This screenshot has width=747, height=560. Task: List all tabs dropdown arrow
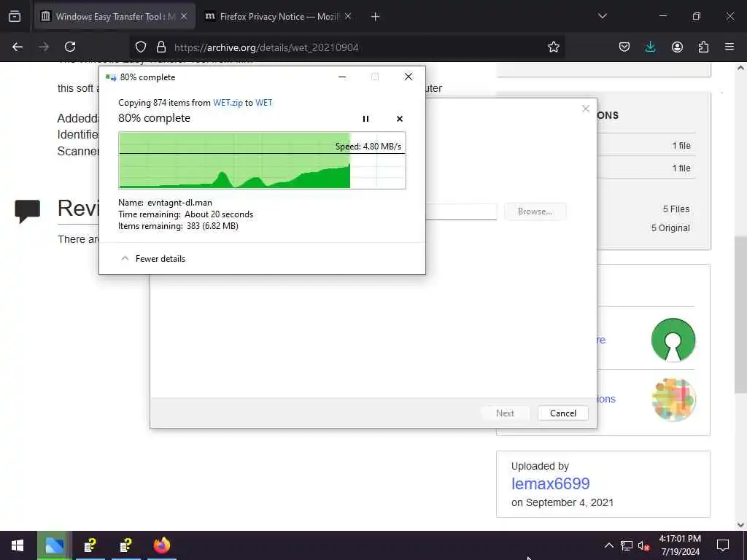[602, 16]
